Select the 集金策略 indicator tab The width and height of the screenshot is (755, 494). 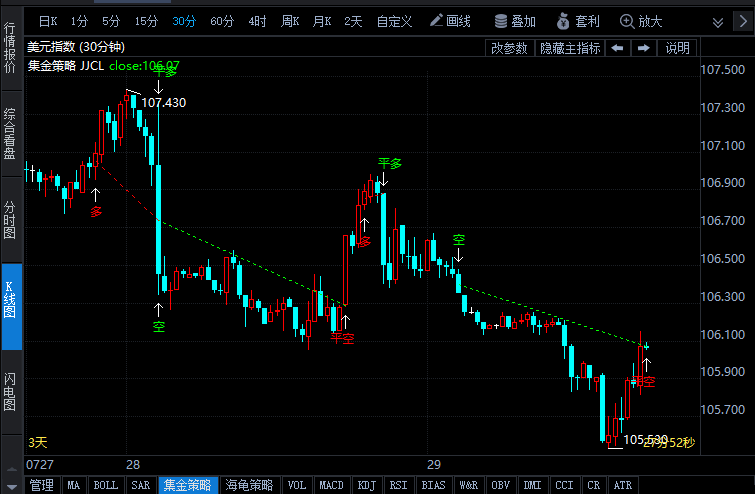point(187,485)
